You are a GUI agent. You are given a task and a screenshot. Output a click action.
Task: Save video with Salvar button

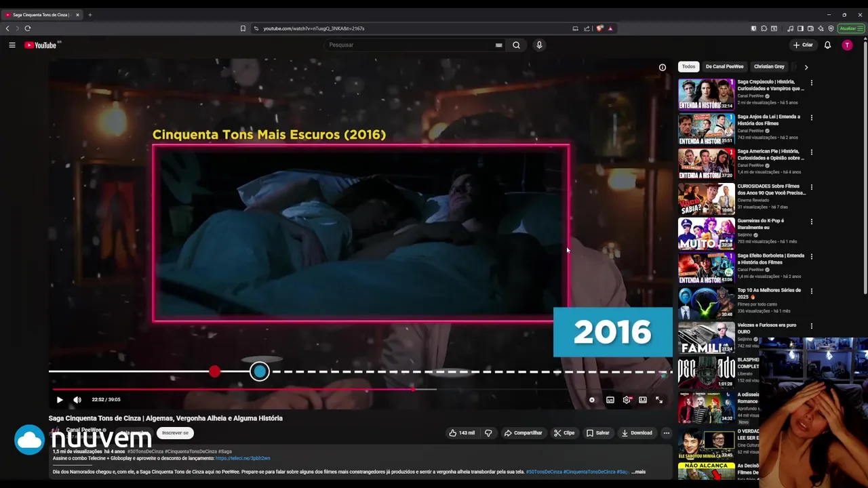tap(598, 433)
